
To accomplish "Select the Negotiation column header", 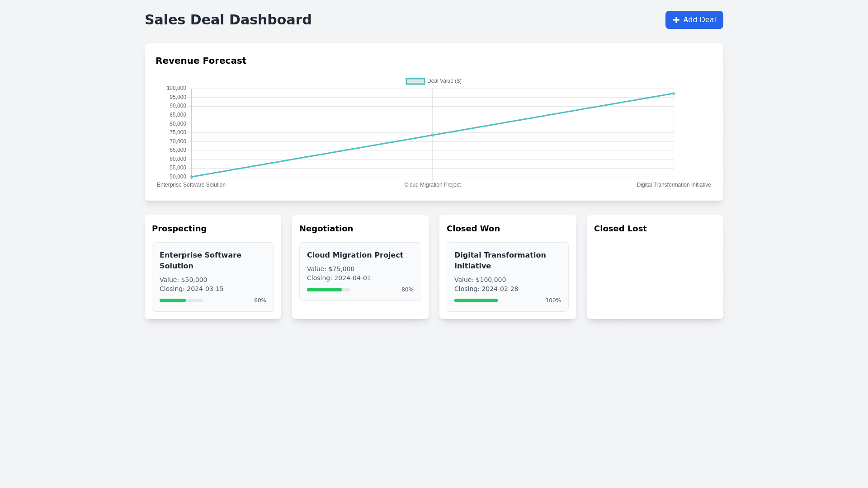I will 326,229.
